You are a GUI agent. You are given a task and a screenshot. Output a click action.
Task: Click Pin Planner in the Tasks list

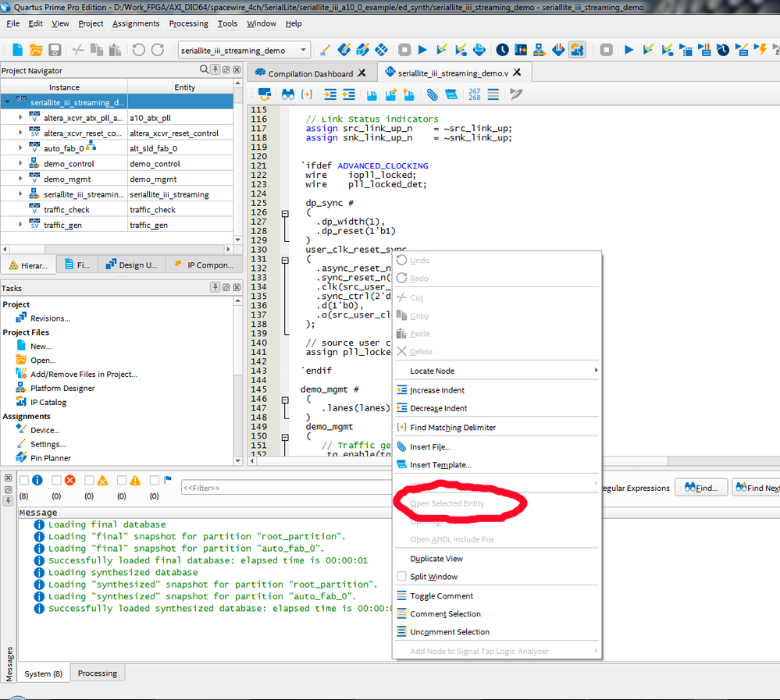[x=50, y=458]
